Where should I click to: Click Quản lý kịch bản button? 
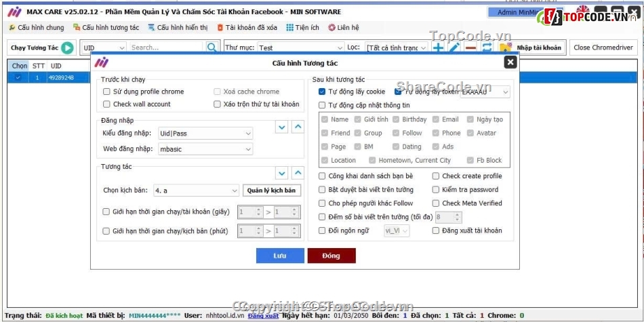[271, 190]
